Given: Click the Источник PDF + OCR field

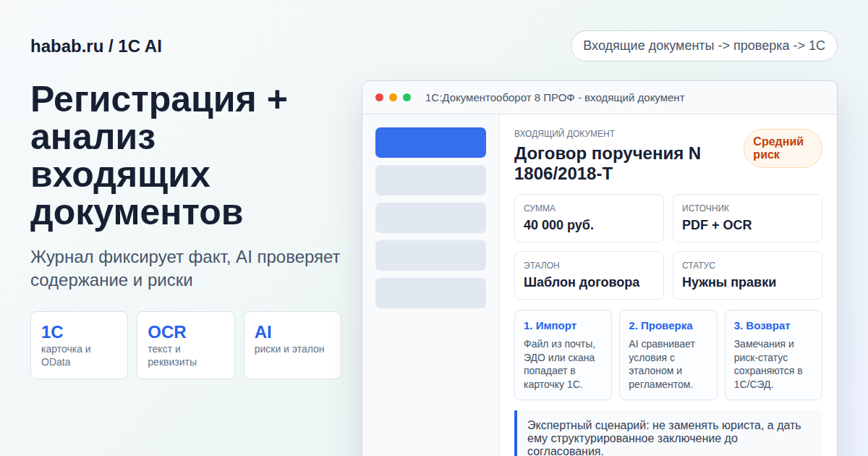Looking at the screenshot, I should click(747, 218).
